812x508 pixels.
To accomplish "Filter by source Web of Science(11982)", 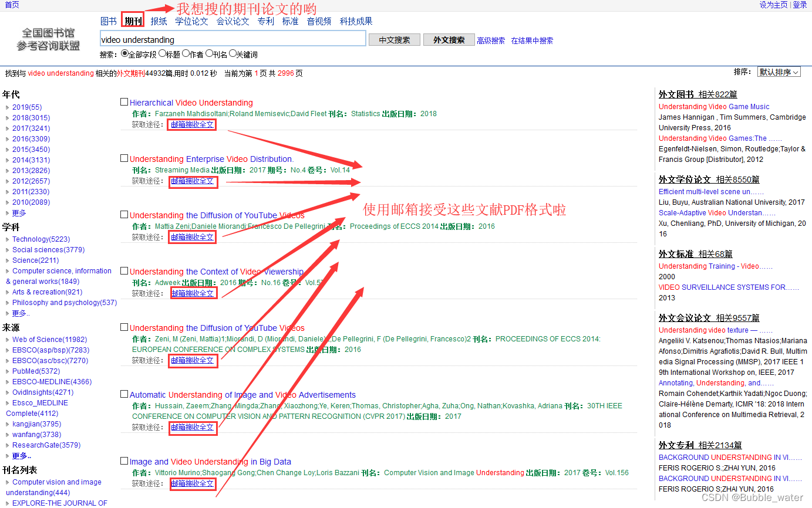I will click(49, 340).
